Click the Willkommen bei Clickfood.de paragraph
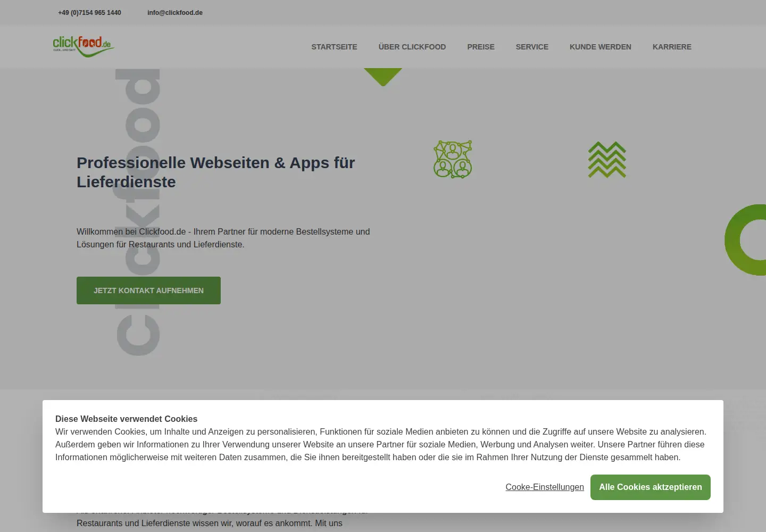 pyautogui.click(x=223, y=238)
